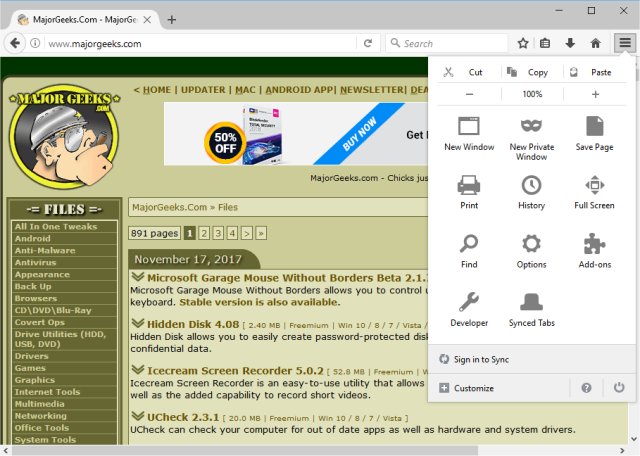This screenshot has height=456, width=640.
Task: Open Options gear
Action: tap(531, 251)
